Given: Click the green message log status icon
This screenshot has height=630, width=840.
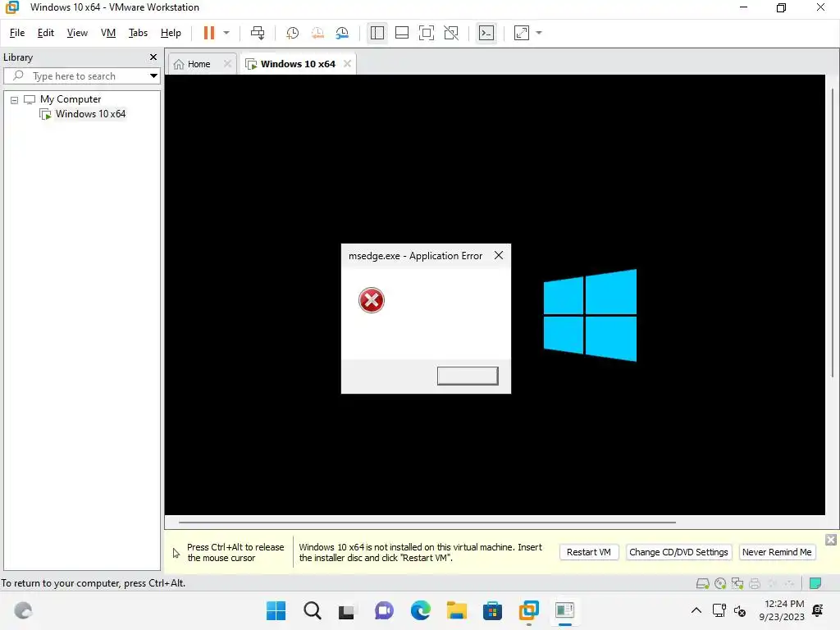Looking at the screenshot, I should 815,584.
